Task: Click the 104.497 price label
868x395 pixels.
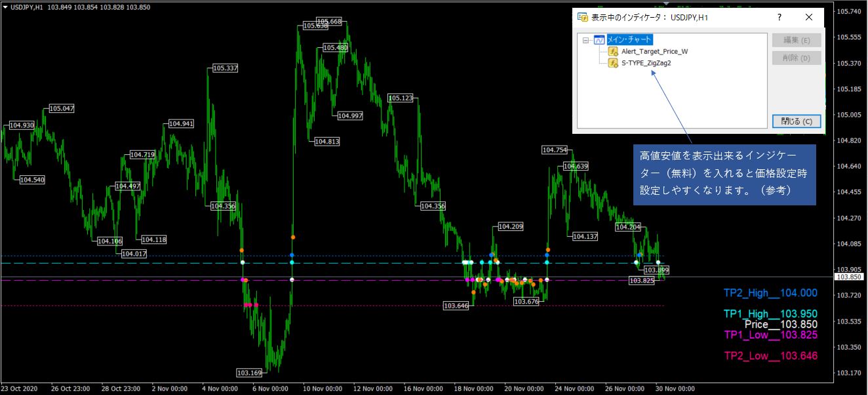Action: 128,186
